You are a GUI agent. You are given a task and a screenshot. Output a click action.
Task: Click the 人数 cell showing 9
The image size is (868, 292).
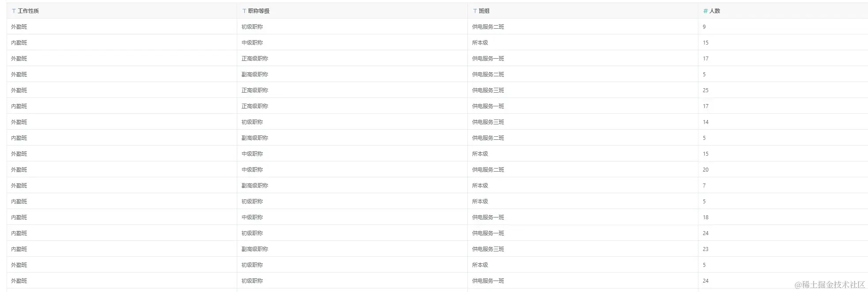tap(704, 27)
